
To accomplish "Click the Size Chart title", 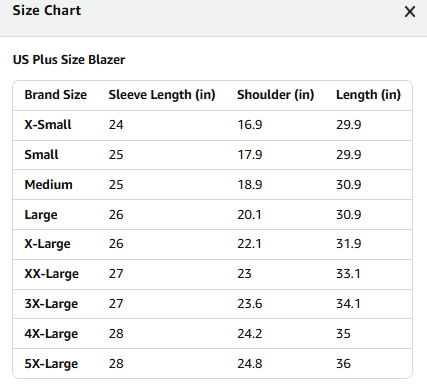I will pyautogui.click(x=47, y=10).
